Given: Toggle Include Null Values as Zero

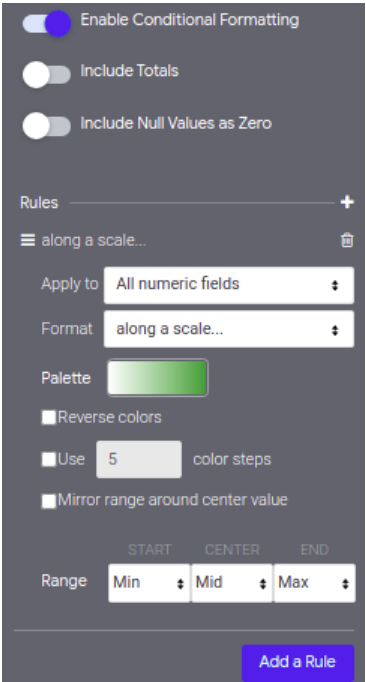Looking at the screenshot, I should click(x=47, y=126).
